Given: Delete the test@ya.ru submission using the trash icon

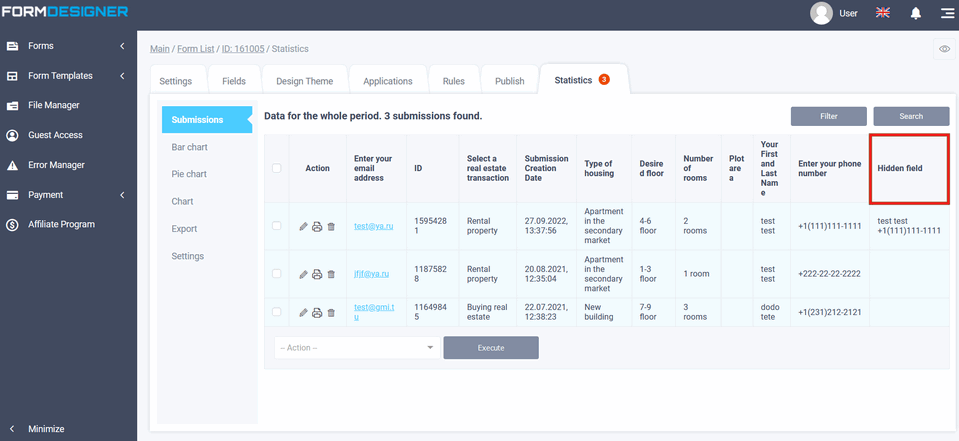Looking at the screenshot, I should pos(331,227).
